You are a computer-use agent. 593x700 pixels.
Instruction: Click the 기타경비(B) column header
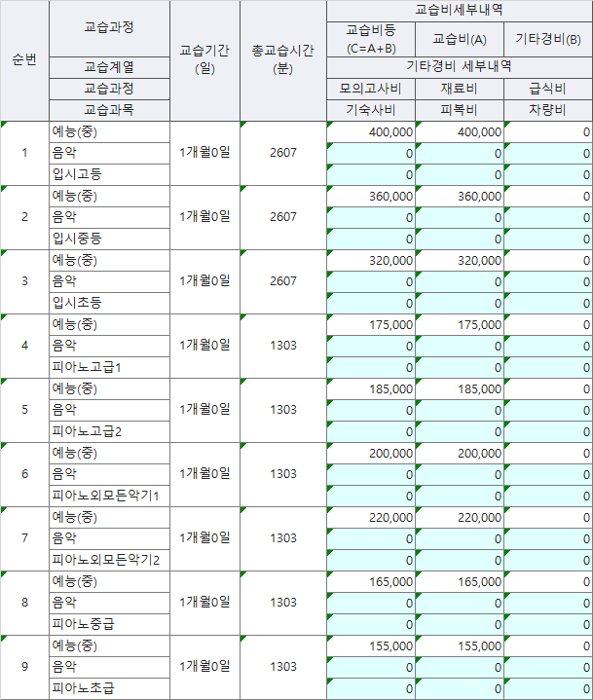(547, 39)
